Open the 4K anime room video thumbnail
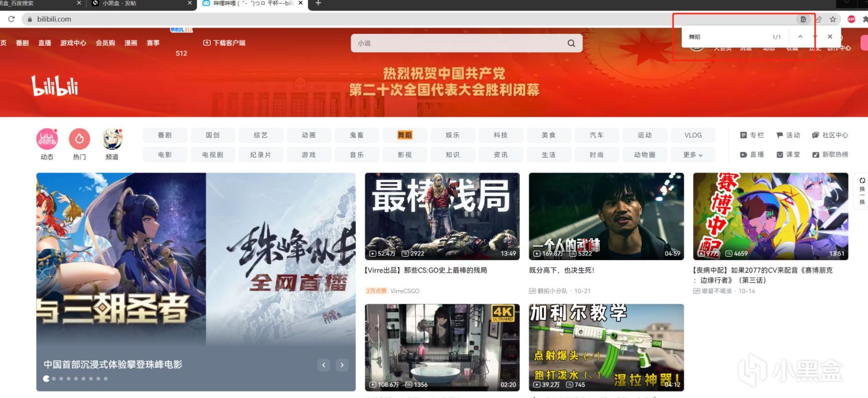The height and width of the screenshot is (398, 868). [x=442, y=348]
